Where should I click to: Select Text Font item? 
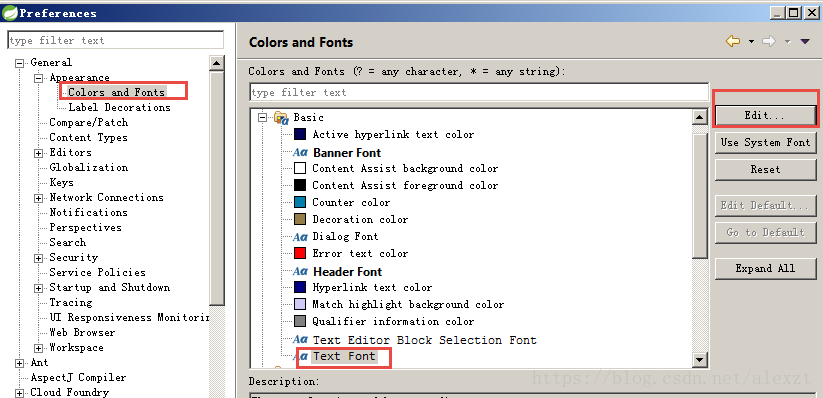pyautogui.click(x=344, y=357)
